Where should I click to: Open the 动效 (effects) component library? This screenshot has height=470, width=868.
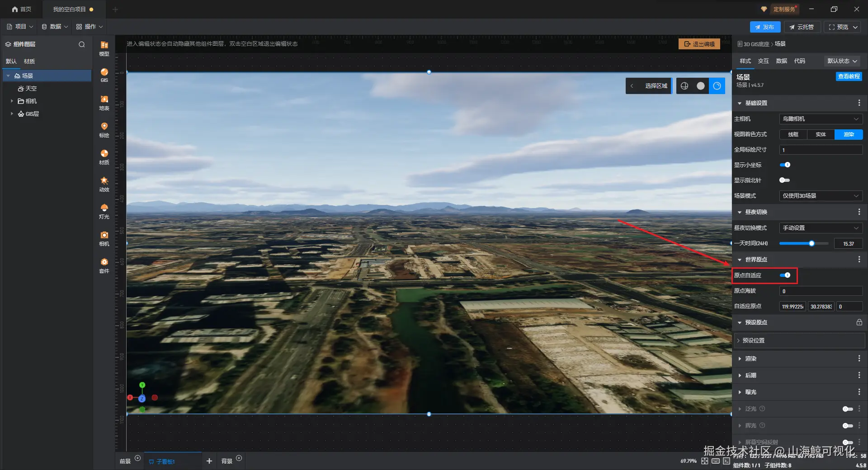coord(104,184)
